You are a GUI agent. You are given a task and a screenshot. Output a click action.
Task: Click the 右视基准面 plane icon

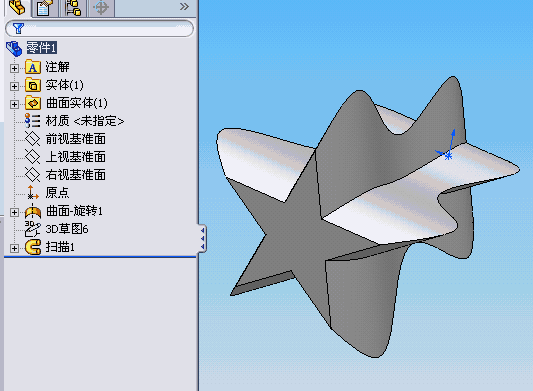tap(33, 175)
